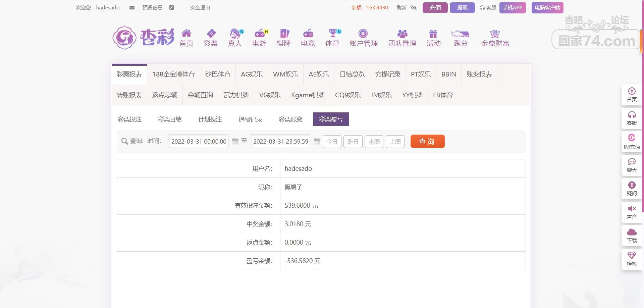Click the 安全退出 logout link
Screen dimensions: 644x308
click(x=200, y=8)
